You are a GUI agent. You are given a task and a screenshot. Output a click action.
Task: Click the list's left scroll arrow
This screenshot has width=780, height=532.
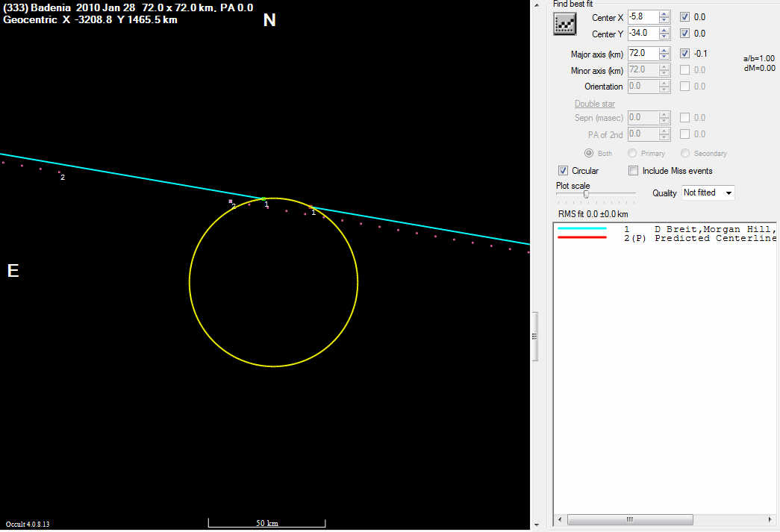click(x=560, y=519)
